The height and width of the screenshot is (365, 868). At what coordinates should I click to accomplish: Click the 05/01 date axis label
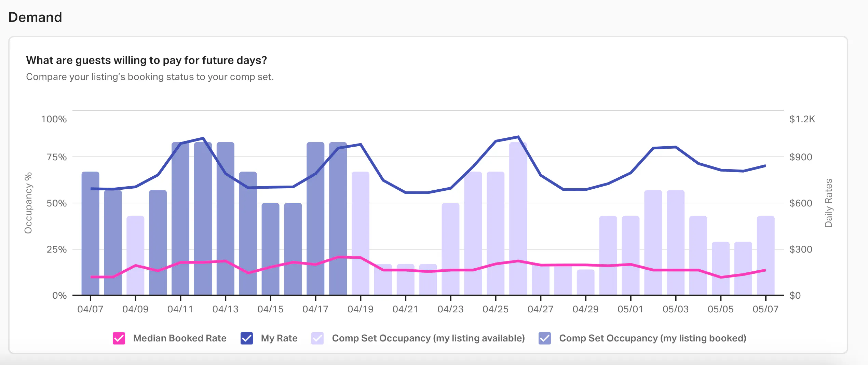click(x=630, y=309)
